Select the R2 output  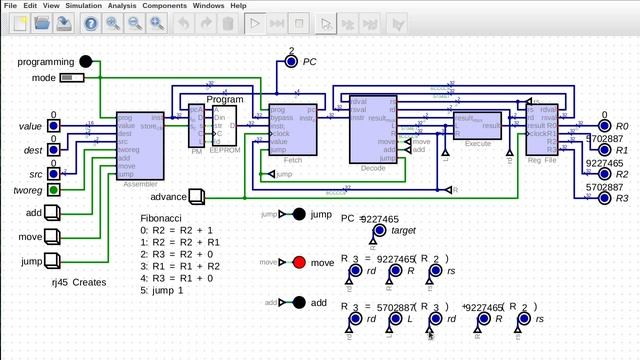pyautogui.click(x=604, y=174)
